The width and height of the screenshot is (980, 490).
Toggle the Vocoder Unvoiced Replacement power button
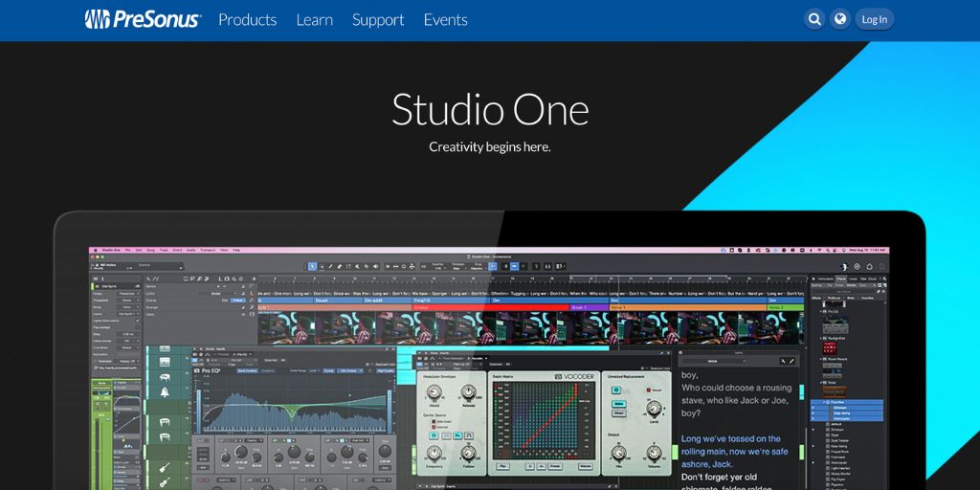[616, 390]
